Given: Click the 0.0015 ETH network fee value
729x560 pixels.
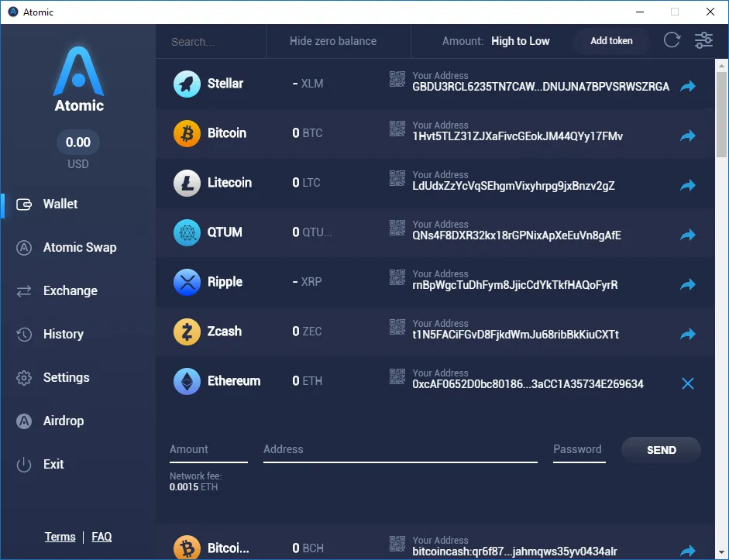Looking at the screenshot, I should point(194,487).
